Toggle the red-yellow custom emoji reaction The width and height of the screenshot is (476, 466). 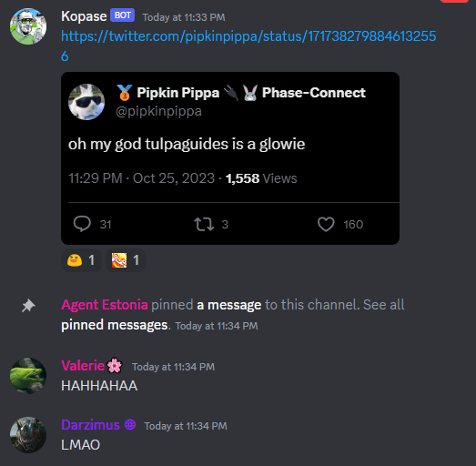(126, 260)
